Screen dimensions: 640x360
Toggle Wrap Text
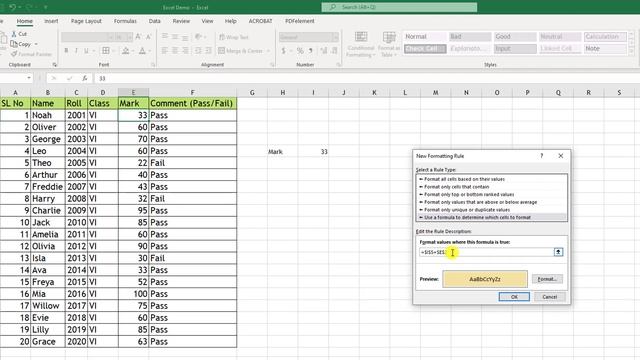click(x=234, y=37)
